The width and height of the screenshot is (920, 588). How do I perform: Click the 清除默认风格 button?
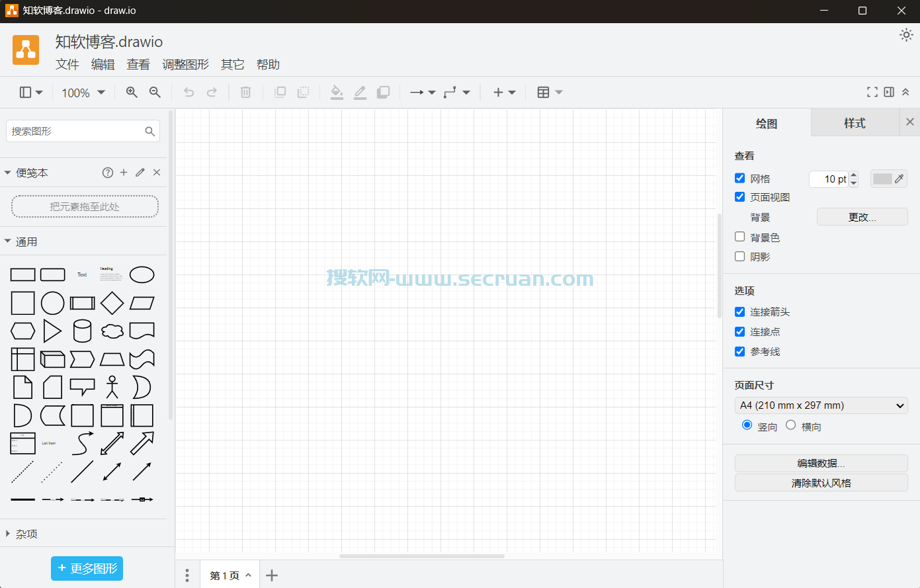[x=821, y=483]
